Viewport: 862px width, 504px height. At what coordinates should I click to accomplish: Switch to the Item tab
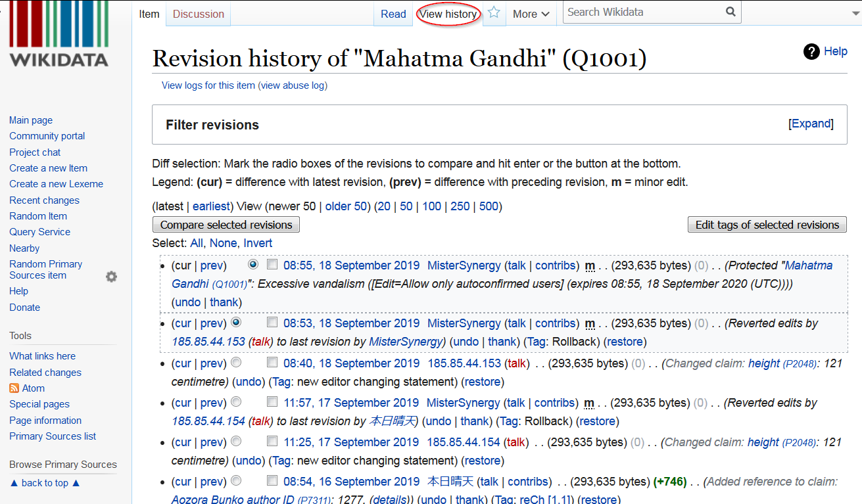149,14
